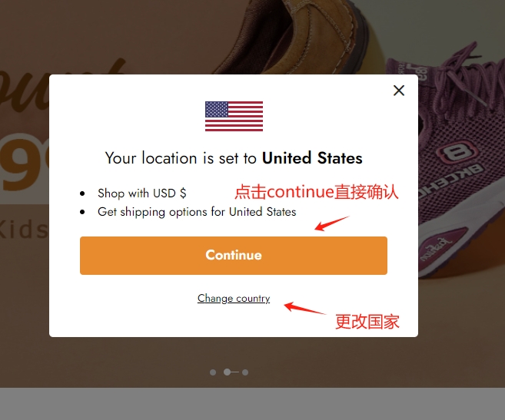Click the red '点击continue直接确认' annotation
Image resolution: width=505 pixels, height=420 pixels.
pos(317,192)
